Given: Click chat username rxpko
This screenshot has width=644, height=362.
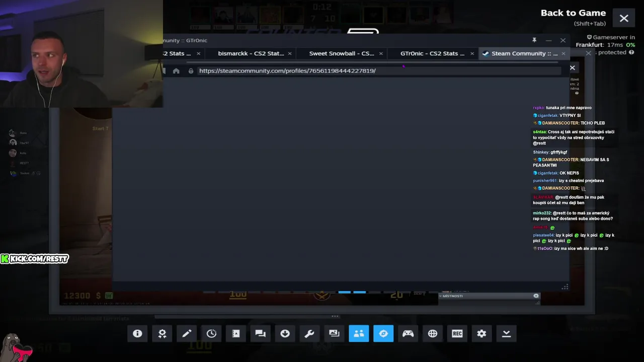Looking at the screenshot, I should tap(538, 108).
